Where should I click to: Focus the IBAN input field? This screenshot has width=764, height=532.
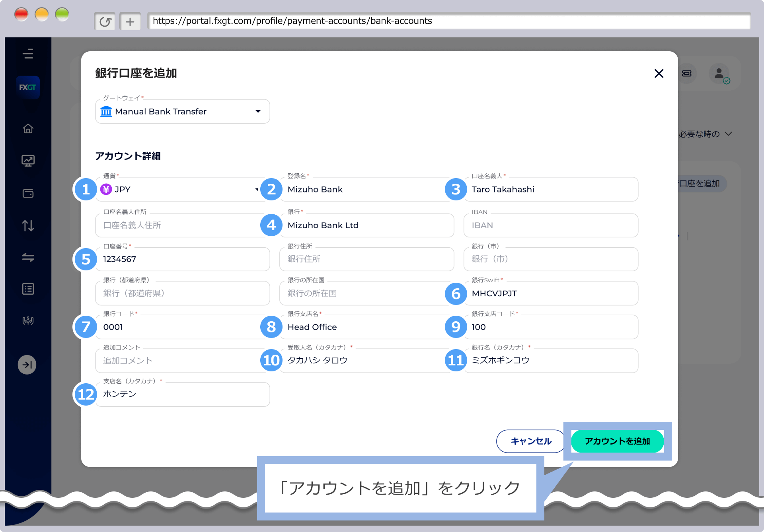[551, 225]
